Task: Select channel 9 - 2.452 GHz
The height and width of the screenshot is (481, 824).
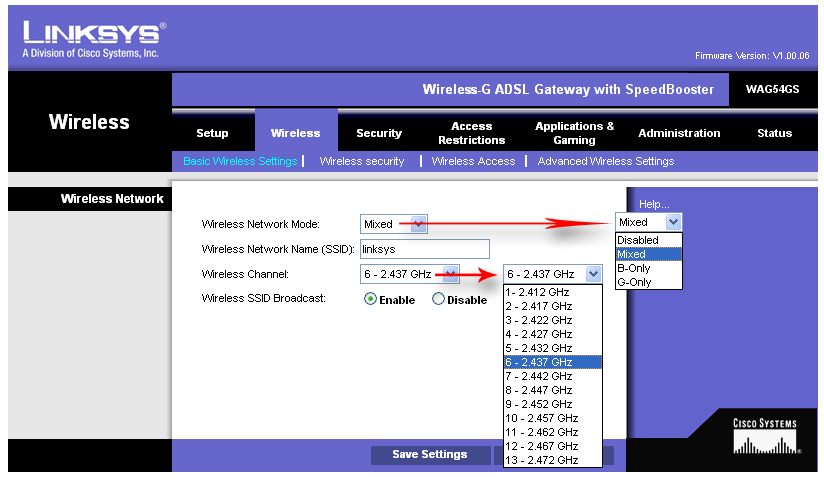Action: 552,404
